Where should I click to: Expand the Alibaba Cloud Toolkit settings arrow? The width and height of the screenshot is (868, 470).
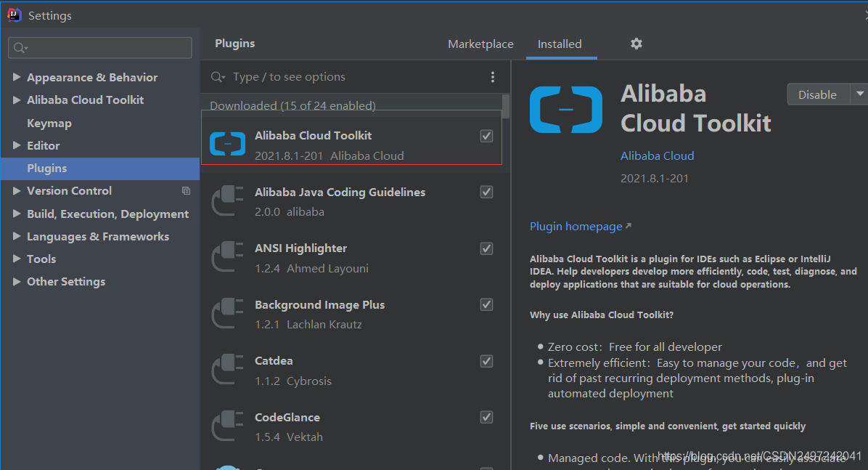point(17,100)
